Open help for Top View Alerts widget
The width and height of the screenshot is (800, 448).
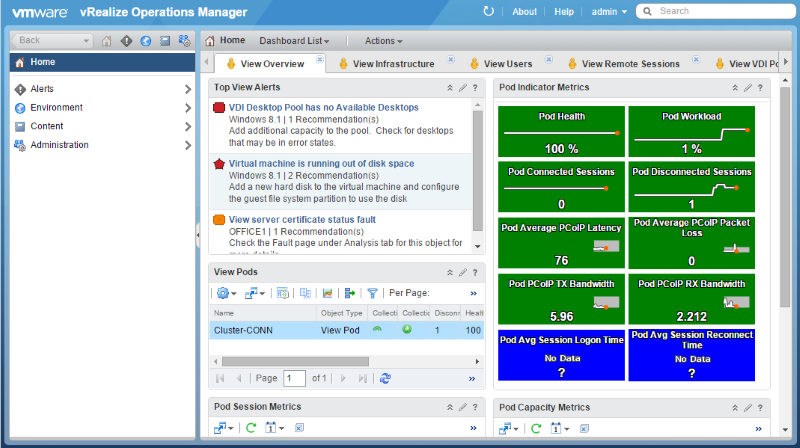[x=475, y=88]
